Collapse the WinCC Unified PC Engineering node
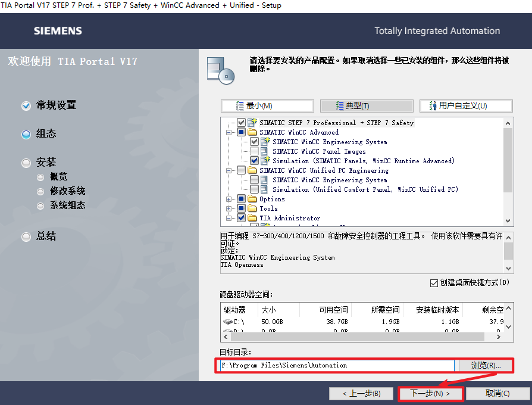 229,170
